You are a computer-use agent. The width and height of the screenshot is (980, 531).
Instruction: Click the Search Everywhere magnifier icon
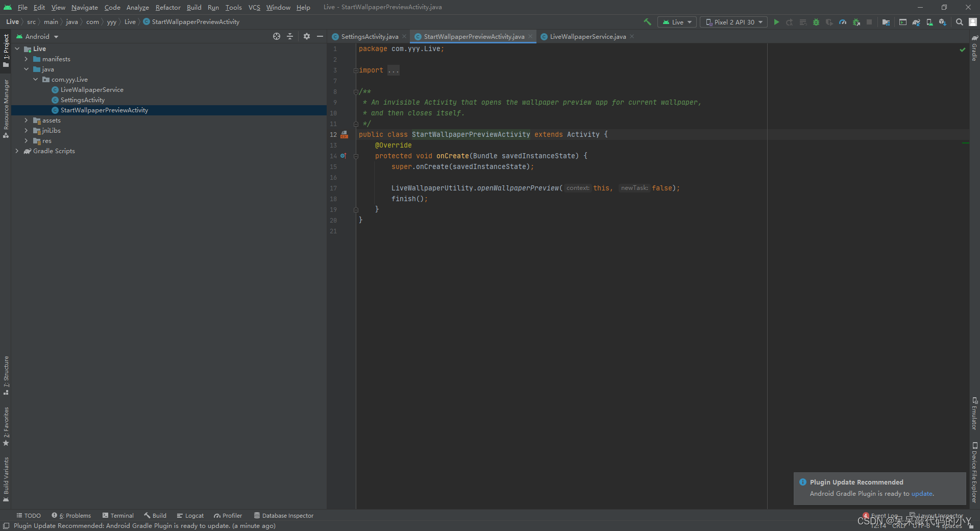960,22
